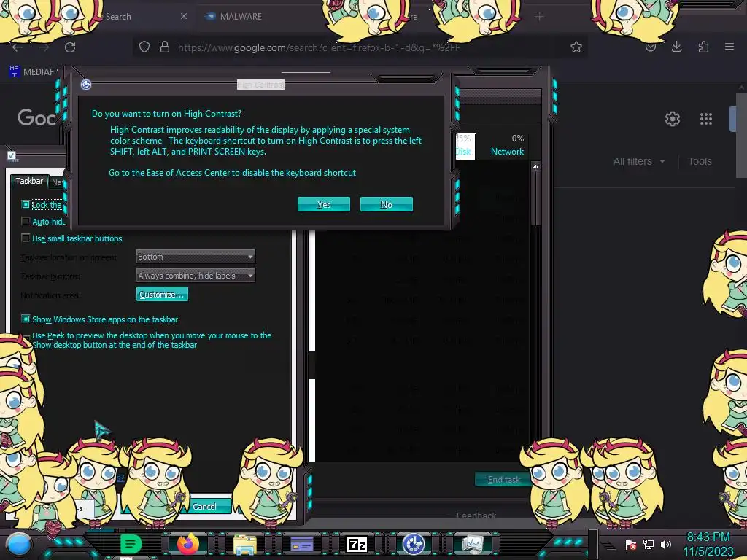Screen dimensions: 747x560
Task: Click Yes to turn on High Contrast
Action: pos(323,204)
